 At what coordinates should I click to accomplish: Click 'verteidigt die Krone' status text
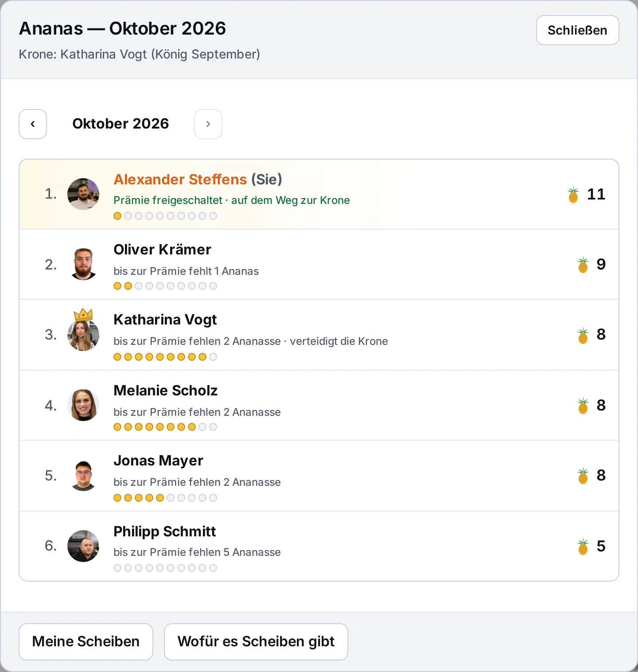339,341
